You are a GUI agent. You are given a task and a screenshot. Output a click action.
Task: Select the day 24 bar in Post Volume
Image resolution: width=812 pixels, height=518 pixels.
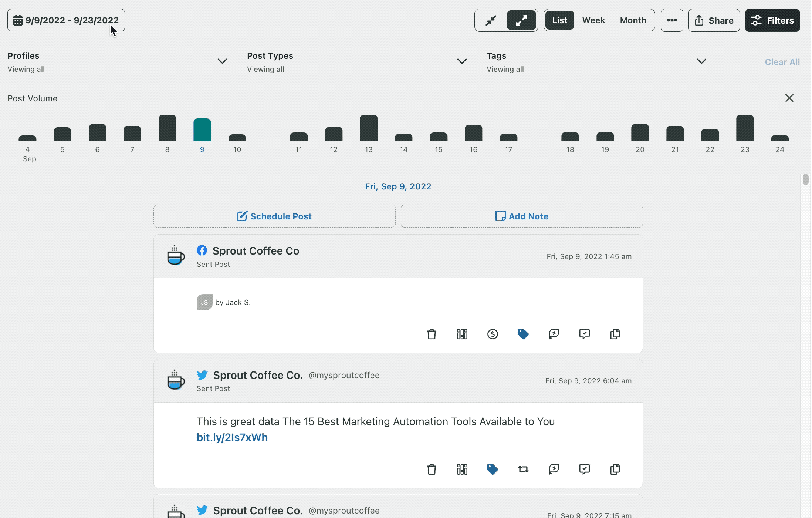click(780, 138)
